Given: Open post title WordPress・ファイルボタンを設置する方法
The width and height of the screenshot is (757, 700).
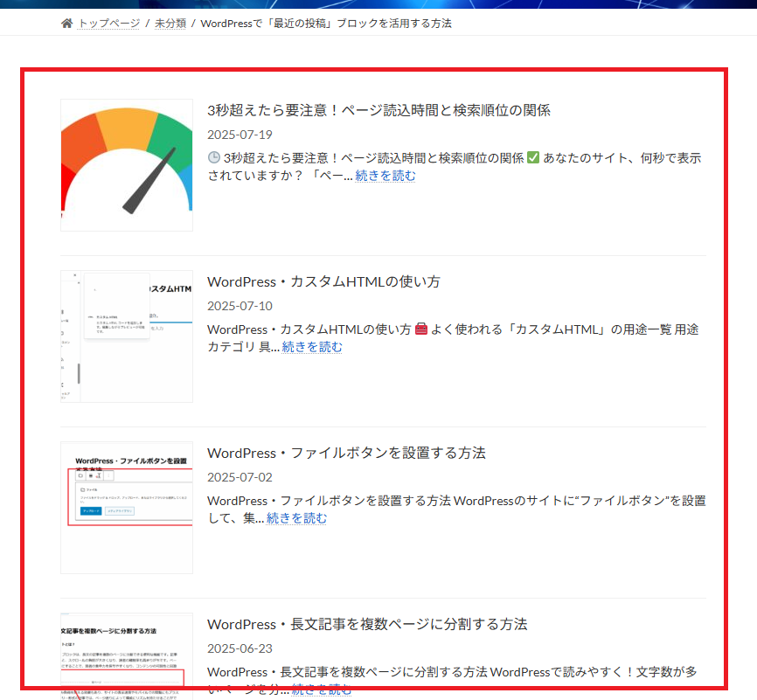Looking at the screenshot, I should [347, 453].
